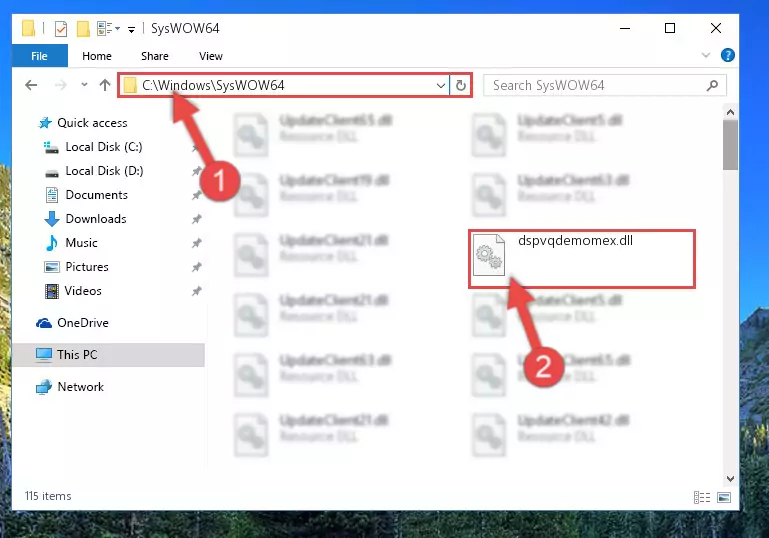Switch to Details view icon in status bar
769x538 pixels.
(x=702, y=497)
